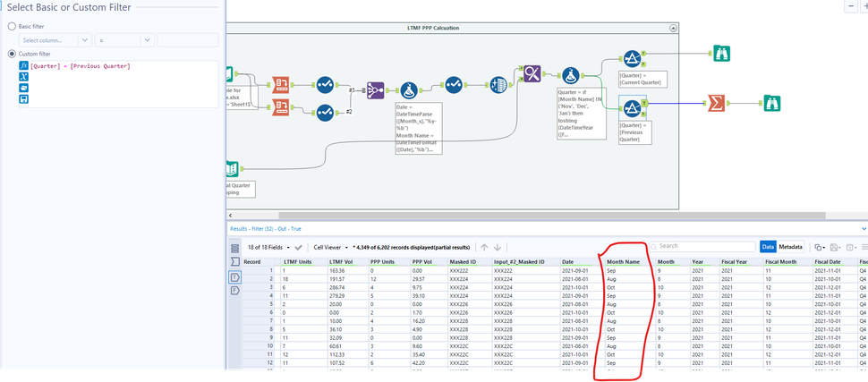Click the fx functions icon in expression editor
The width and height of the screenshot is (868, 382).
(x=23, y=66)
